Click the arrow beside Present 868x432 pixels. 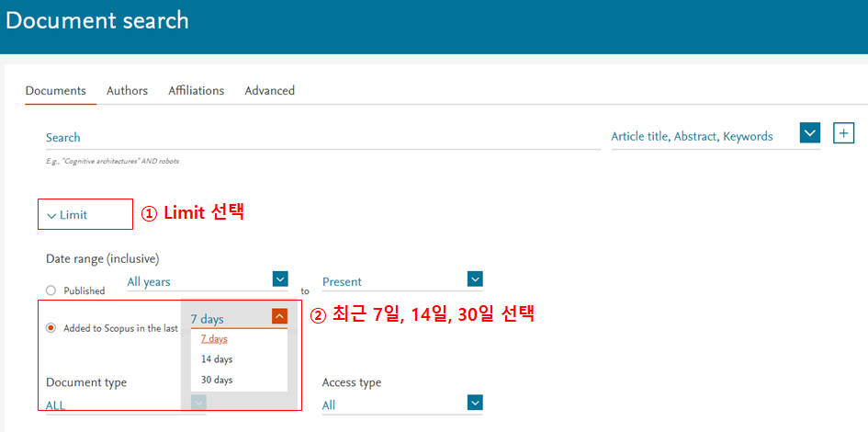pos(475,279)
